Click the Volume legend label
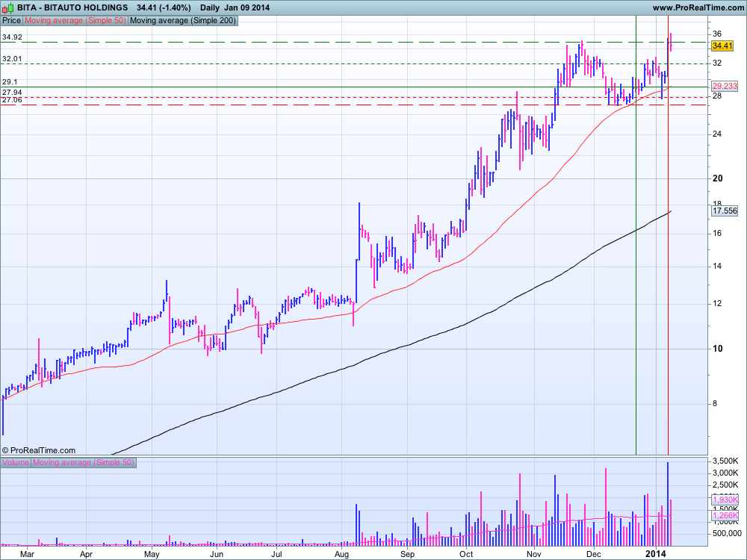 tap(16, 462)
